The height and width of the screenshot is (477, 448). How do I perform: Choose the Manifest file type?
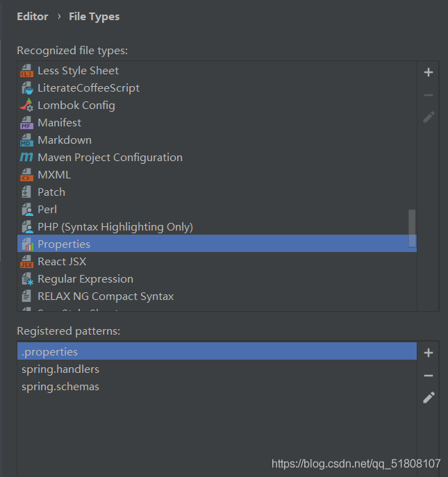59,123
